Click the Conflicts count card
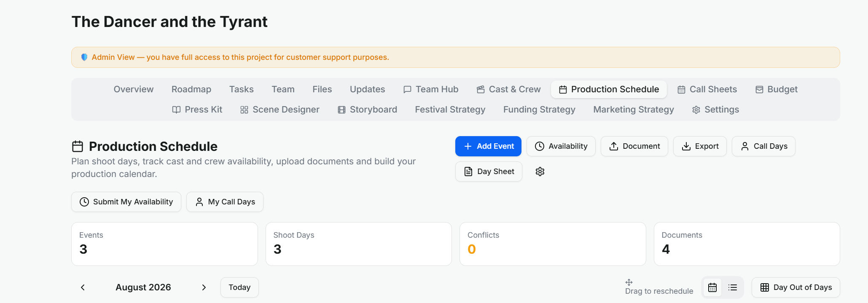This screenshot has height=303, width=868. click(x=553, y=244)
